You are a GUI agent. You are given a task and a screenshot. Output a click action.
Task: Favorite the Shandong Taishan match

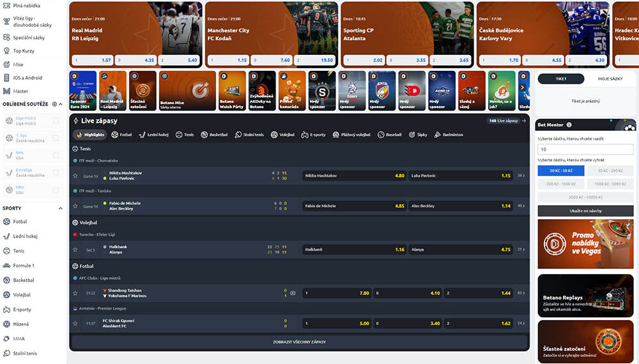pos(75,293)
